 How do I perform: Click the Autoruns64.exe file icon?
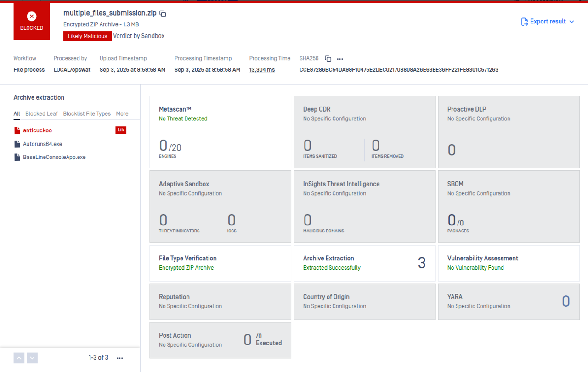17,144
